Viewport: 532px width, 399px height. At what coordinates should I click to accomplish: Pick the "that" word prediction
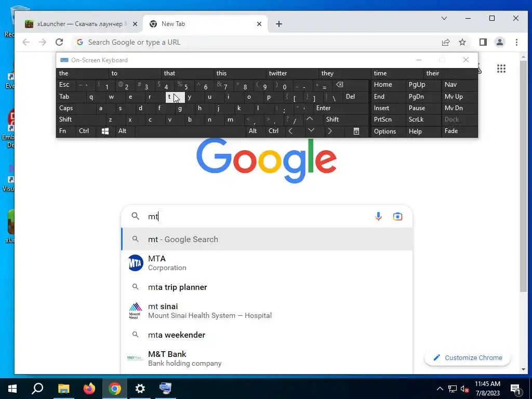pos(187,73)
